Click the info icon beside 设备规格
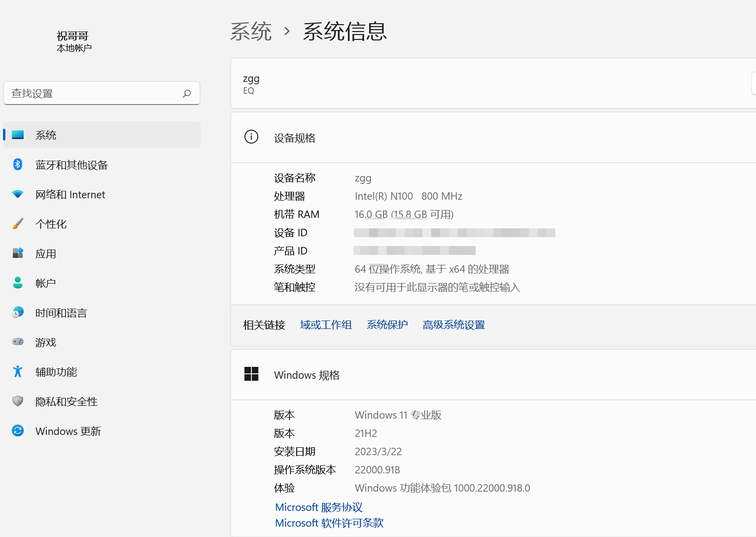Screen dimensions: 756x537 (251, 137)
